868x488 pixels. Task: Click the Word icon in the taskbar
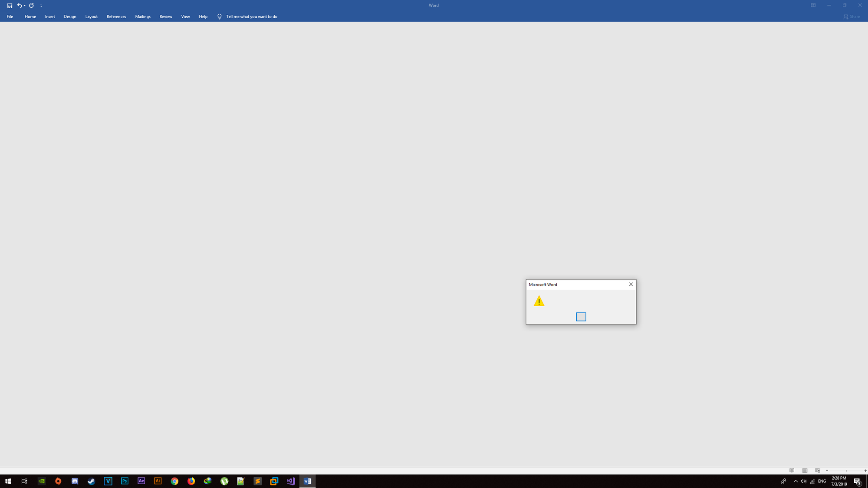[x=307, y=481]
